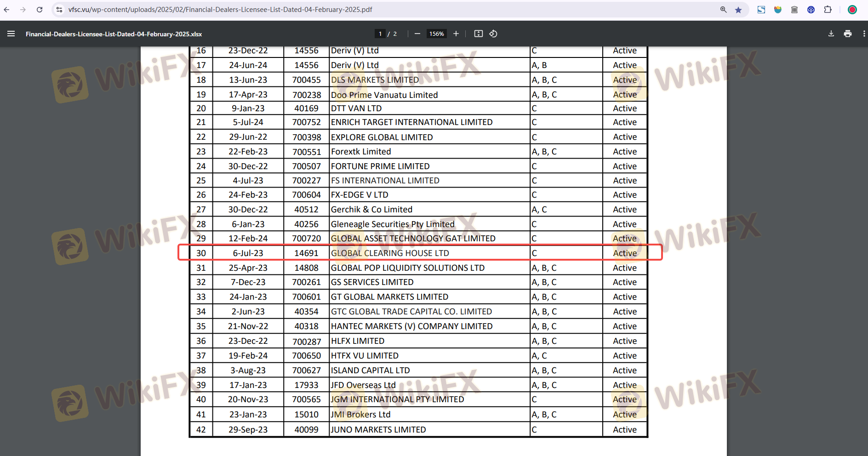Toggle the bookmark star for this page
Screen dimensions: 868x456
click(738, 10)
